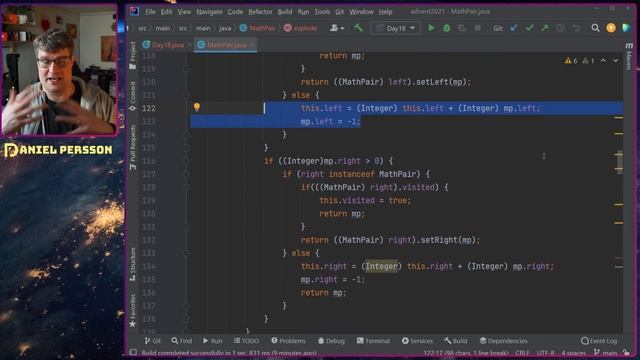Open the Maven tool window
This screenshot has height=360, width=640.
point(629,56)
